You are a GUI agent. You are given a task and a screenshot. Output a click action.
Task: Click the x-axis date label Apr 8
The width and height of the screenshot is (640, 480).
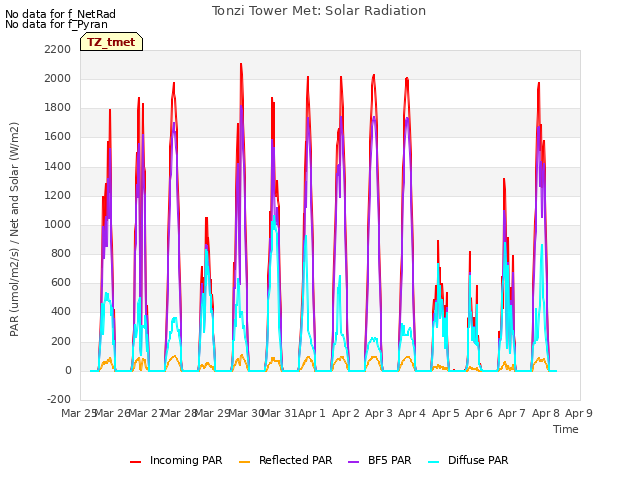click(x=546, y=413)
